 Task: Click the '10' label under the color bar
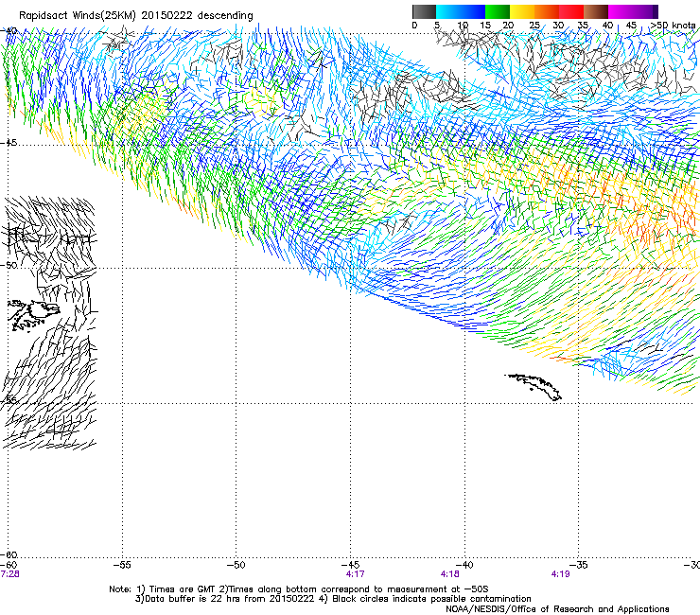point(463,26)
